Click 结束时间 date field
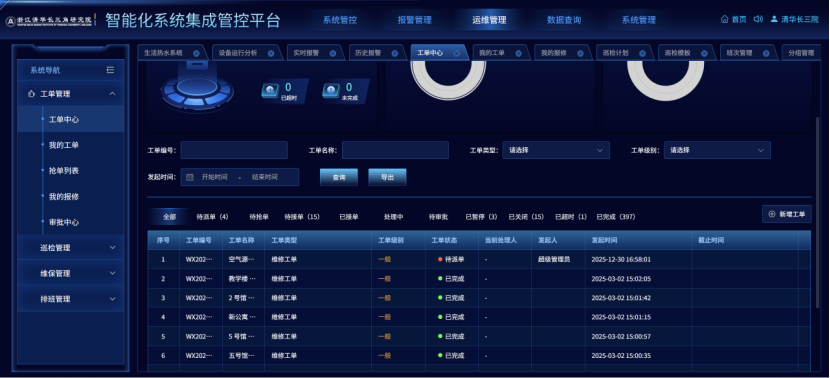Image resolution: width=830 pixels, height=378 pixels. (265, 177)
